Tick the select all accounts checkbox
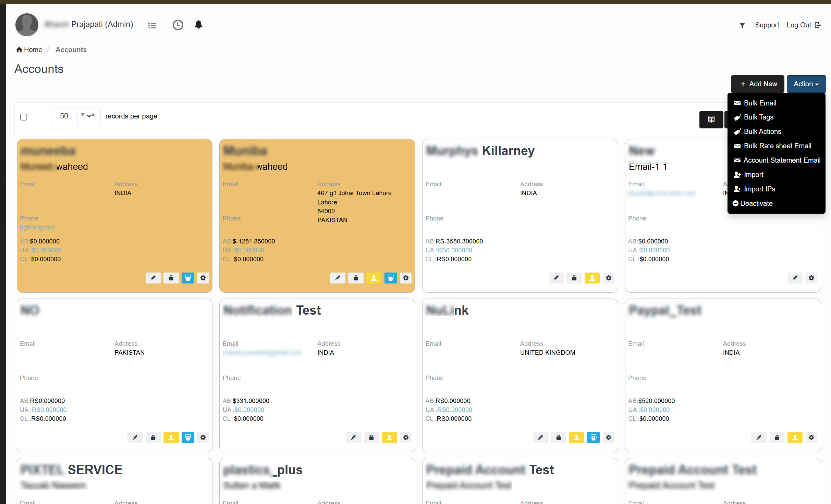 24,117
